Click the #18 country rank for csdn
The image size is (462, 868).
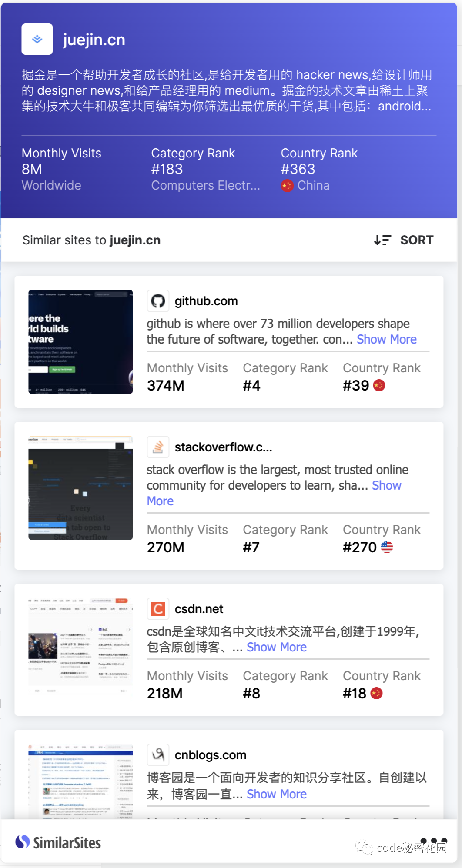(x=355, y=694)
